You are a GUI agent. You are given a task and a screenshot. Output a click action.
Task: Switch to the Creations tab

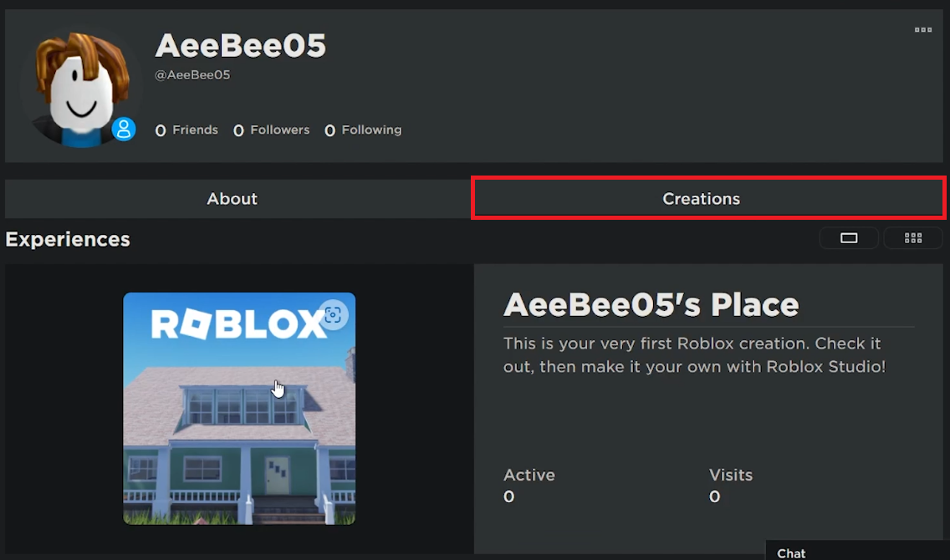tap(701, 198)
